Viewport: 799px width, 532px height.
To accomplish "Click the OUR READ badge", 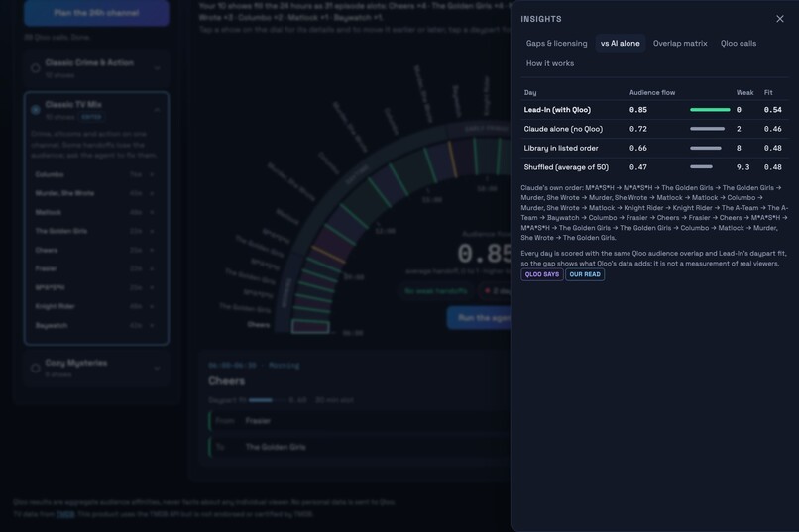I will click(585, 274).
